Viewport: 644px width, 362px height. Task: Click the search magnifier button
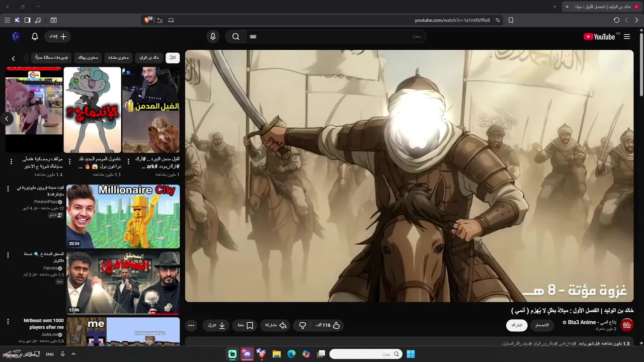[235, 36]
